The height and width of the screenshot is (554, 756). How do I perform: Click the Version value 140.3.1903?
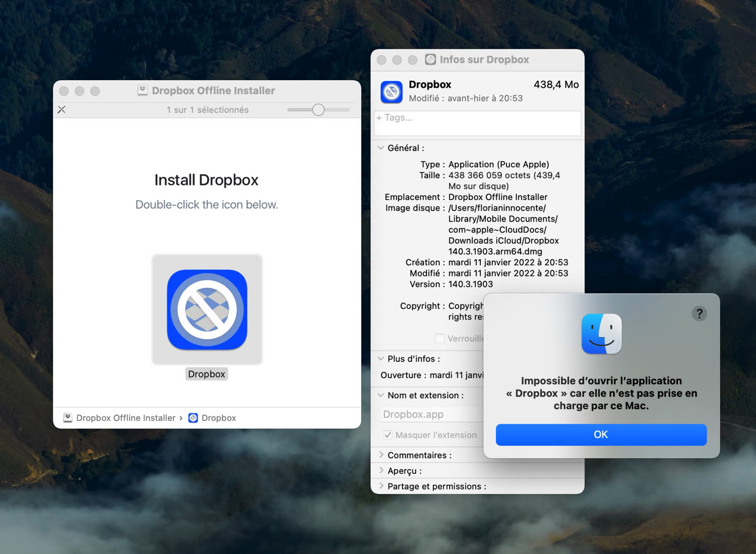pos(470,284)
